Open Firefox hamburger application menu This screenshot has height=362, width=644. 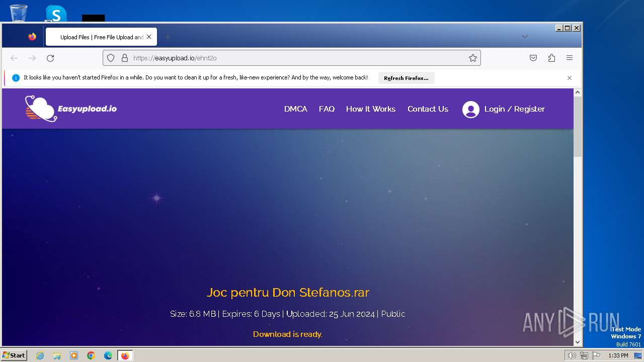pos(570,58)
